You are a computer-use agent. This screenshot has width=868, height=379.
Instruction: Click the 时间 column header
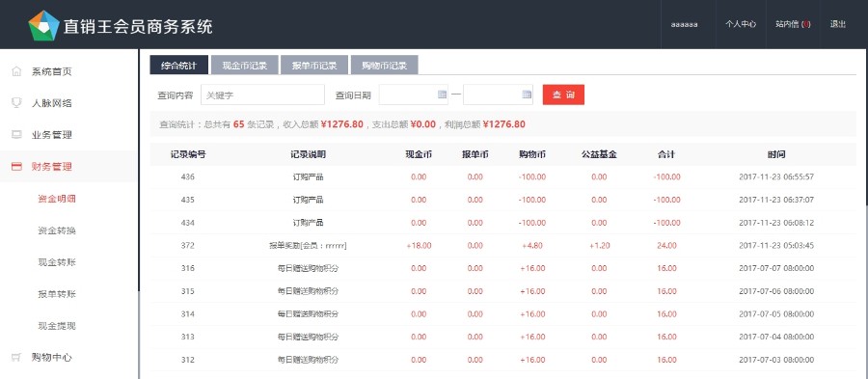coord(776,155)
